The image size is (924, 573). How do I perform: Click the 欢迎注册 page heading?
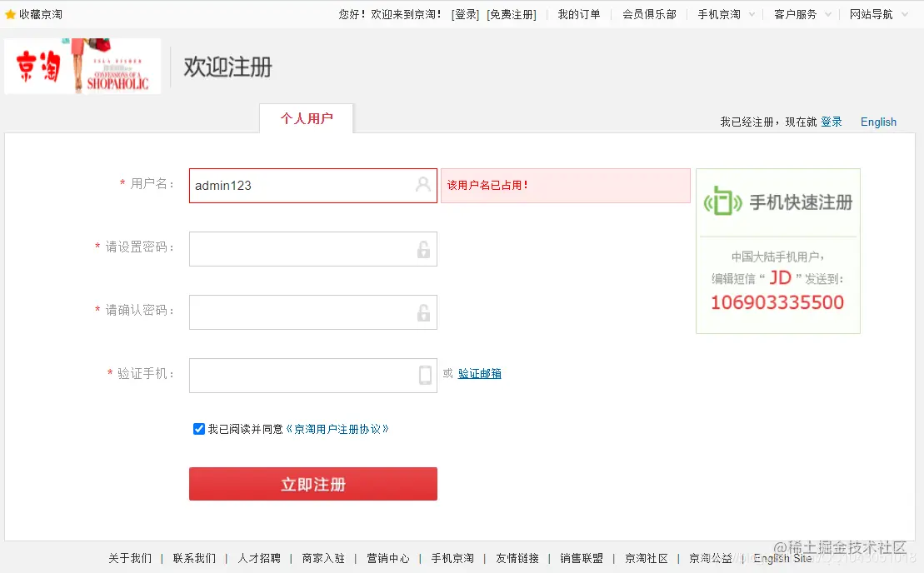(x=227, y=67)
